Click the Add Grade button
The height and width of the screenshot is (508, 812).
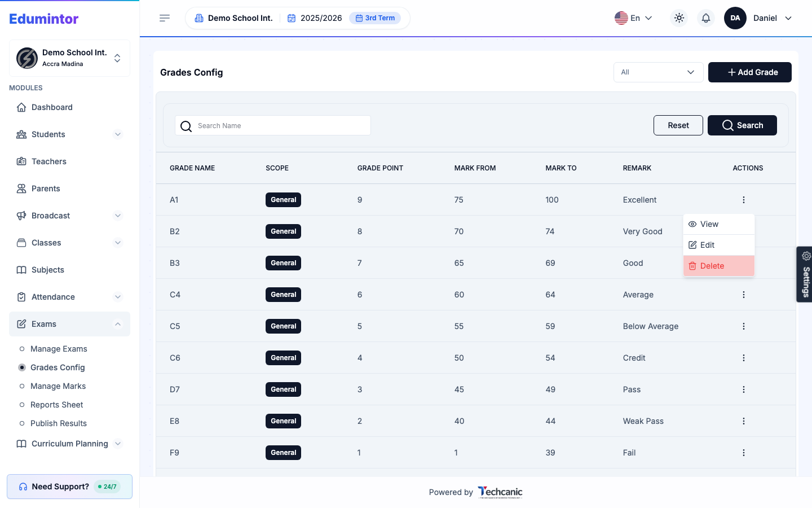click(750, 72)
